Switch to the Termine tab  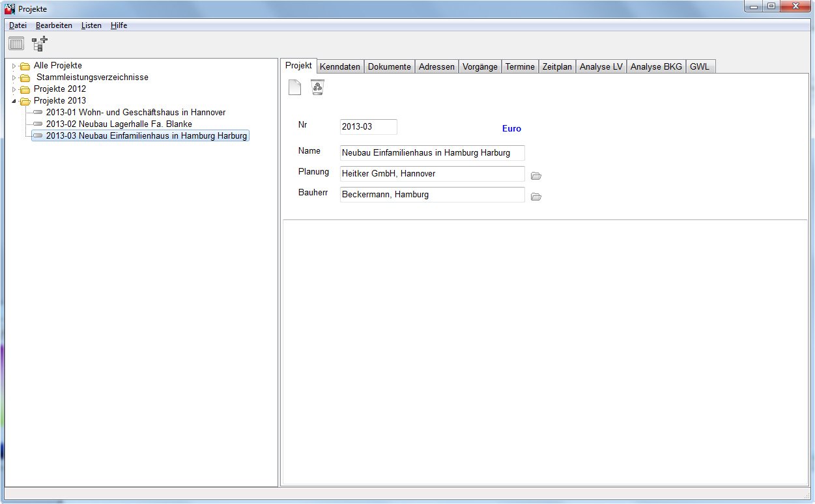point(520,66)
